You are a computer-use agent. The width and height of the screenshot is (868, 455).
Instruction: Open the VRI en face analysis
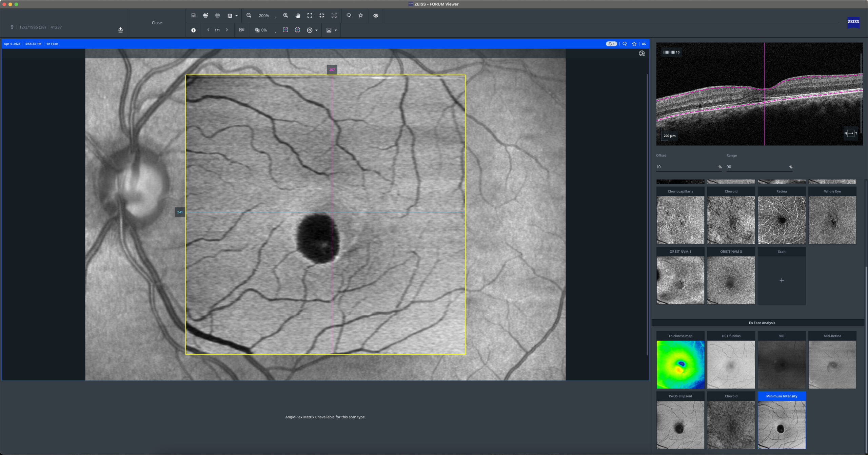point(782,360)
